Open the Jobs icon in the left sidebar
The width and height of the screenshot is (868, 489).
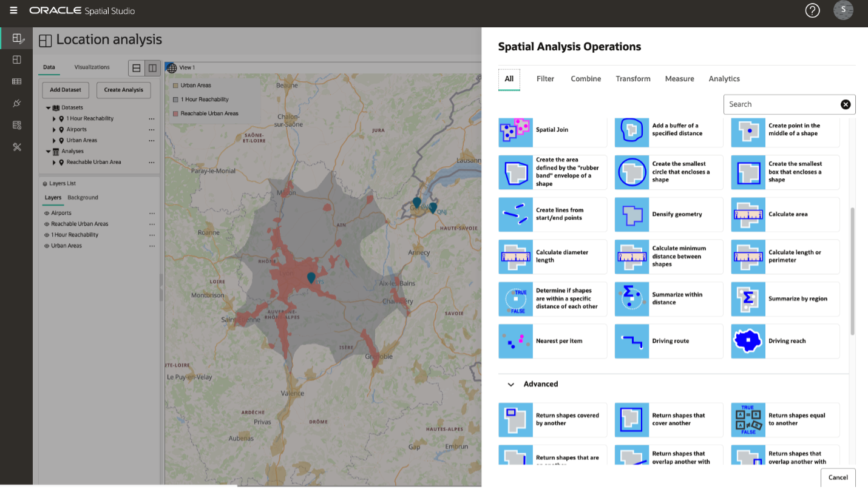[x=16, y=125]
